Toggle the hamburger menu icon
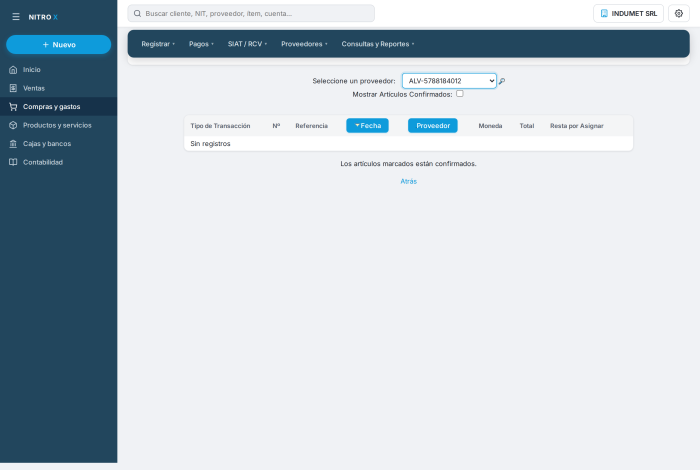 point(16,17)
